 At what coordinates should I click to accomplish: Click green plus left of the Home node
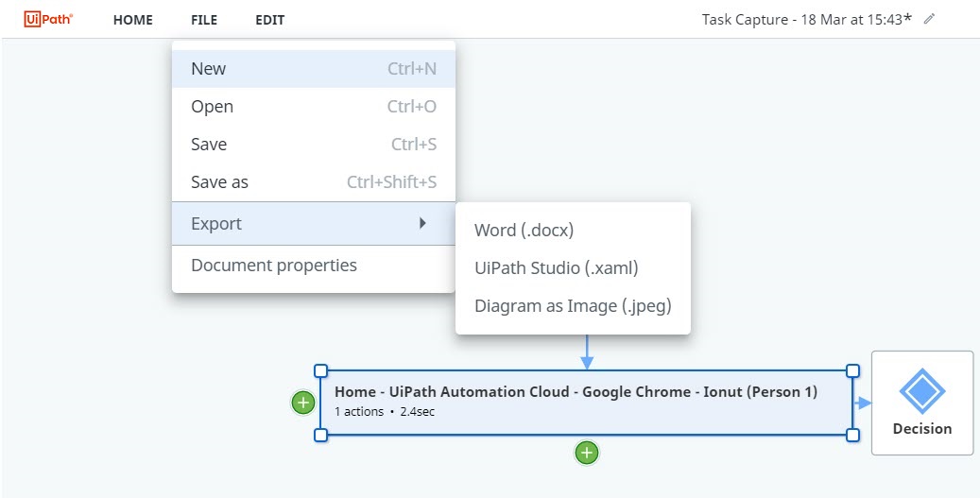click(x=302, y=404)
